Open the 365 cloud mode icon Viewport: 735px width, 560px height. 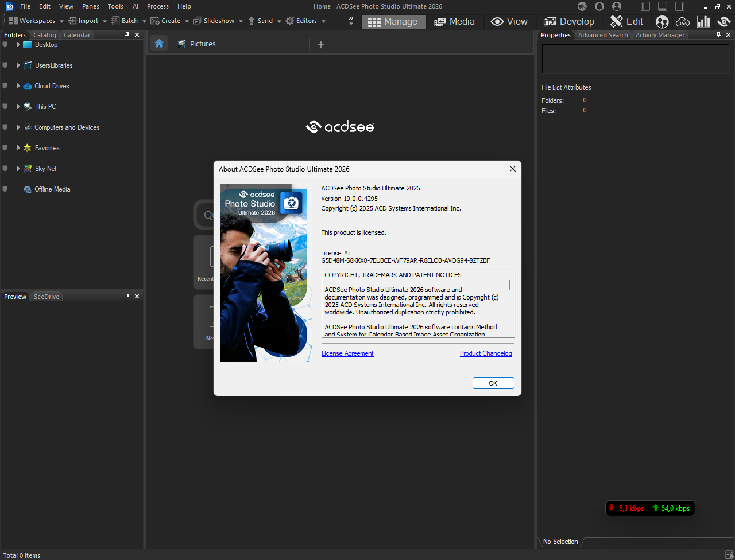(x=683, y=22)
